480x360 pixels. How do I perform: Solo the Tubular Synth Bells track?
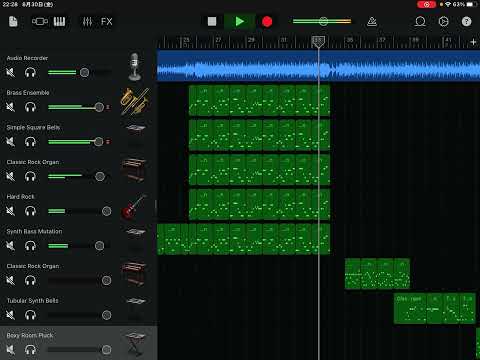coord(30,315)
